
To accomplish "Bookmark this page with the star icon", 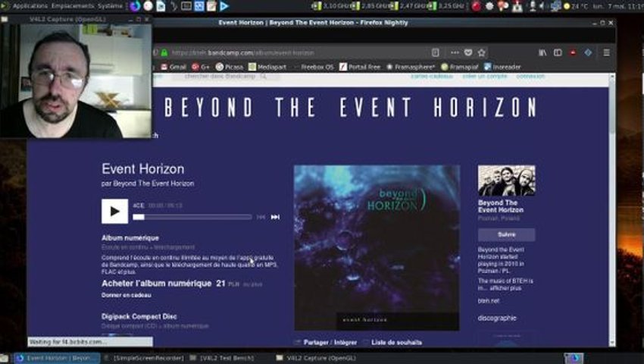I will [482, 52].
